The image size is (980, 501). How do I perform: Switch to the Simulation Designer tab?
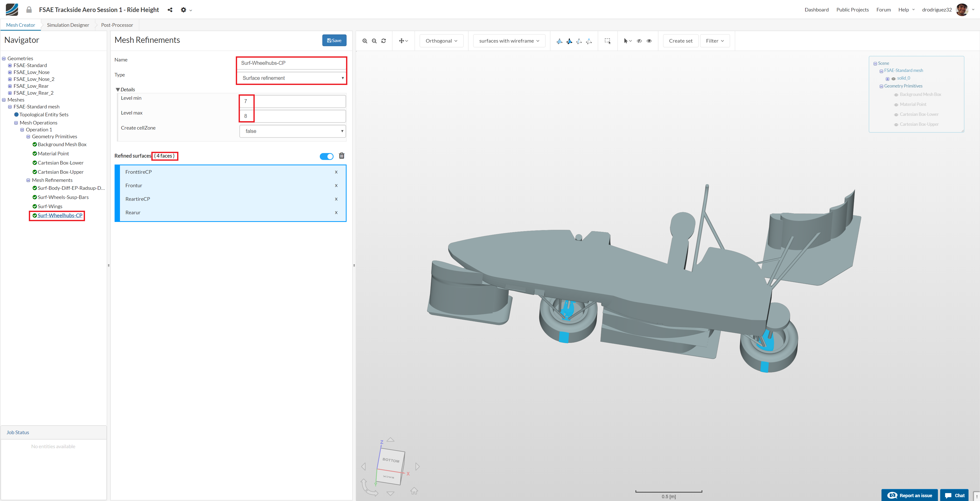[68, 25]
